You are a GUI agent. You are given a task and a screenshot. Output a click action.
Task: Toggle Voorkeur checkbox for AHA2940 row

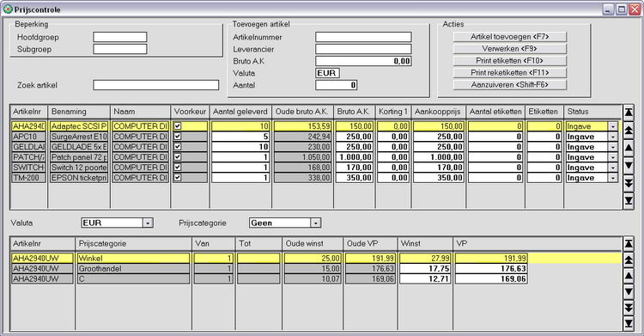(x=178, y=125)
